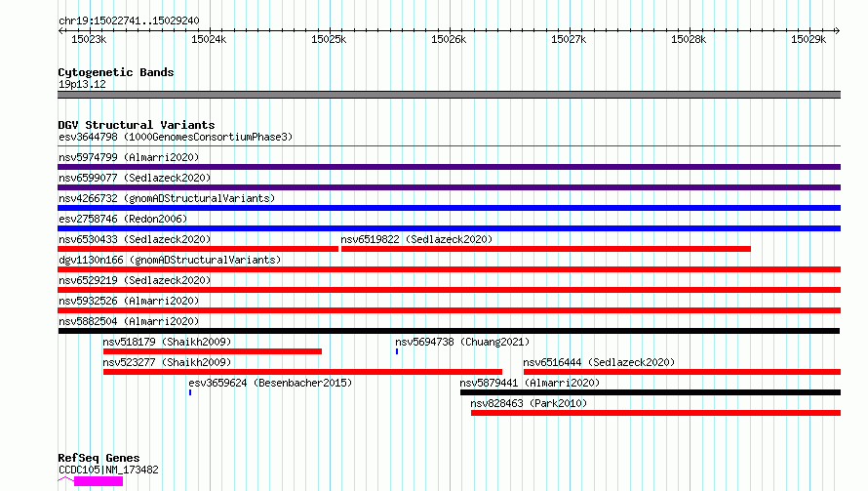Select the red nsv523277 variant bar
The width and height of the screenshot is (868, 491).
(x=302, y=372)
